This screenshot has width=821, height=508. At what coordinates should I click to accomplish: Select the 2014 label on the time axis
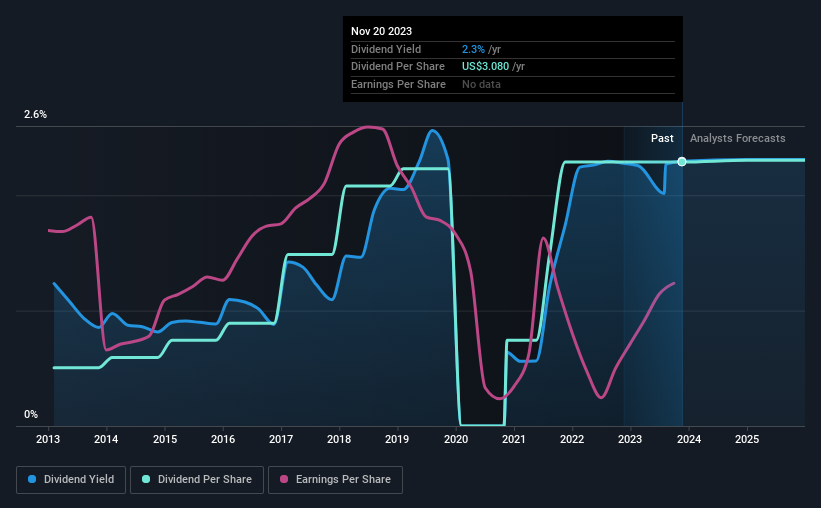pyautogui.click(x=106, y=439)
